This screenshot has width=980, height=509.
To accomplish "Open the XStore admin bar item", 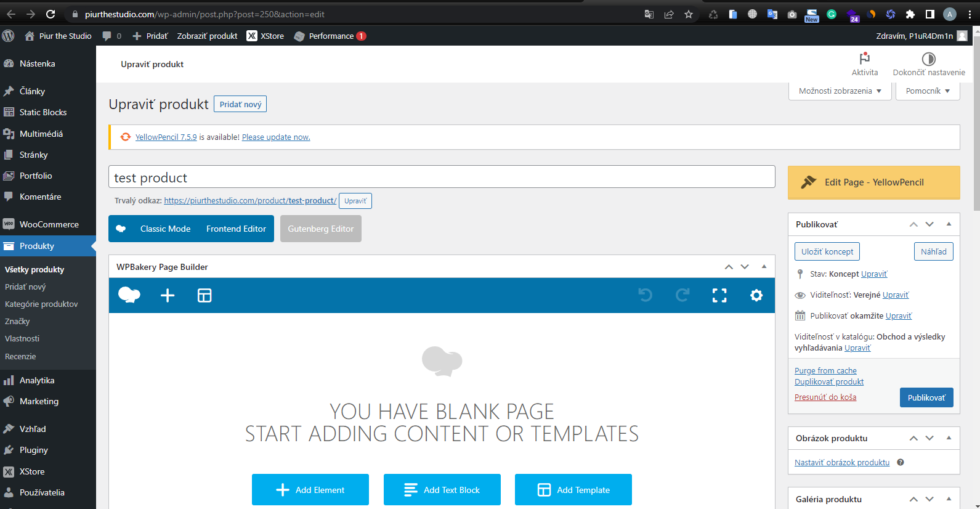I will (265, 36).
